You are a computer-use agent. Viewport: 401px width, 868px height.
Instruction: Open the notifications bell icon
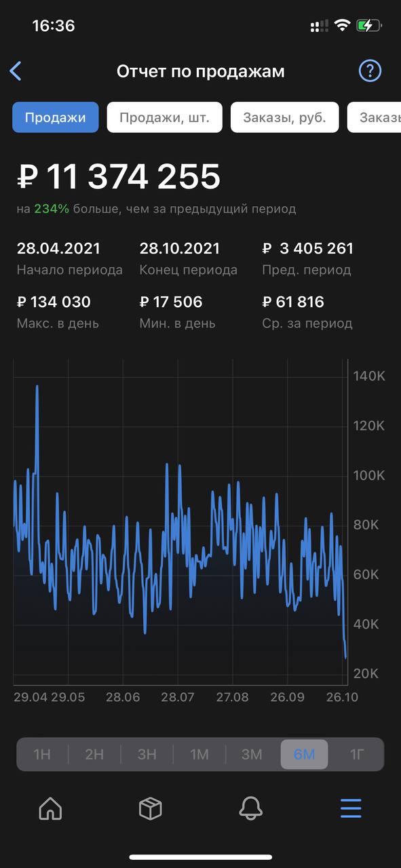tap(251, 808)
